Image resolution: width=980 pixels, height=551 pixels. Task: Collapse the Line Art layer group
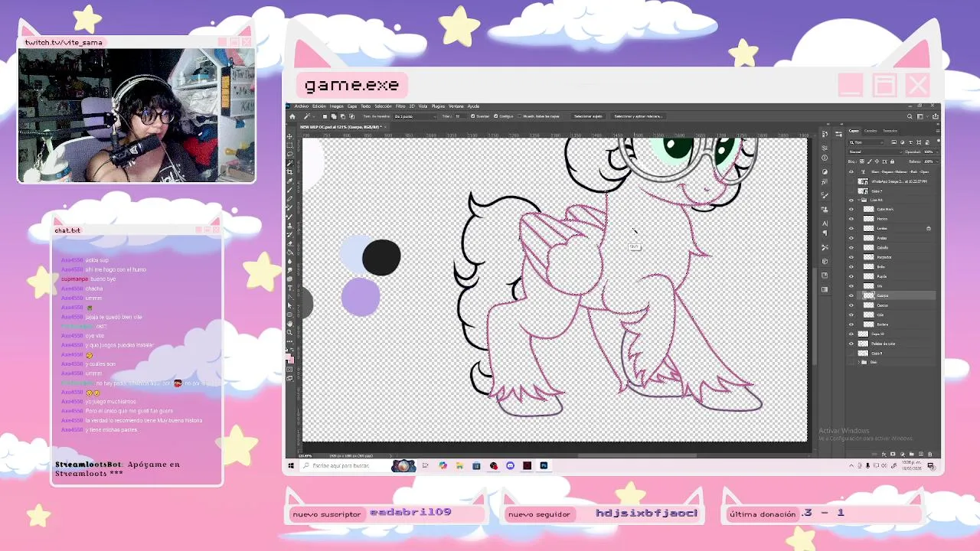point(859,200)
